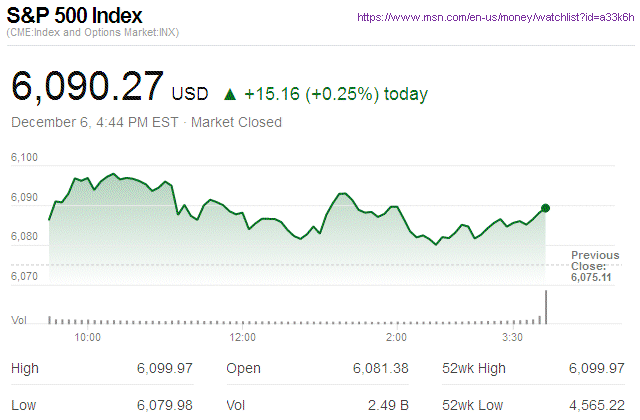Click the 6,100 price axis label
Screen dimensions: 640x420
pos(25,158)
